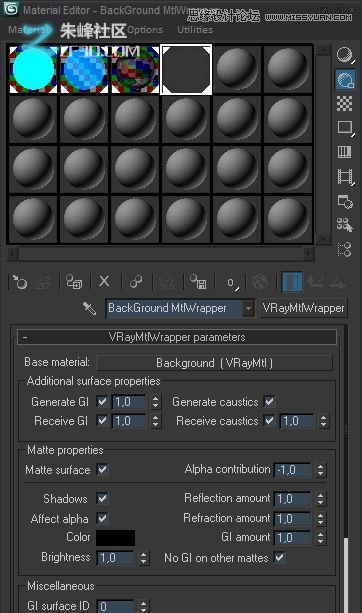Image resolution: width=362 pixels, height=613 pixels.
Task: Click Put Material to Scene icon
Action: click(43, 282)
